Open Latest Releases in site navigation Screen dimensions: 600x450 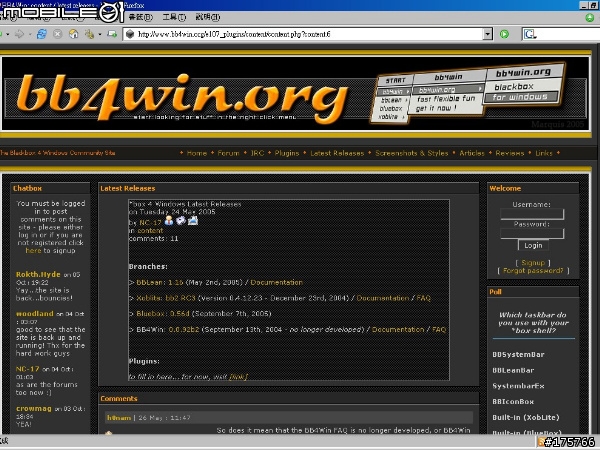click(x=337, y=153)
